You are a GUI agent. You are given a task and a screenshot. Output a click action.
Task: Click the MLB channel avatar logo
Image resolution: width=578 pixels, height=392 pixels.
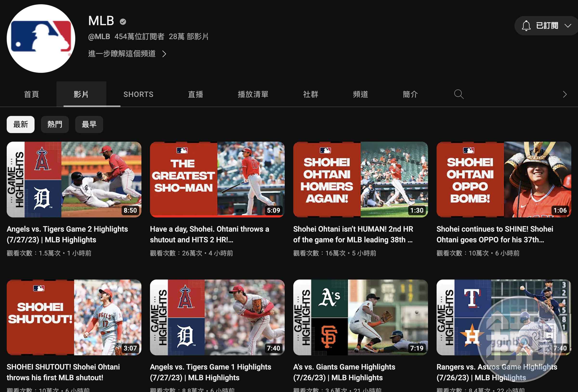coord(41,39)
